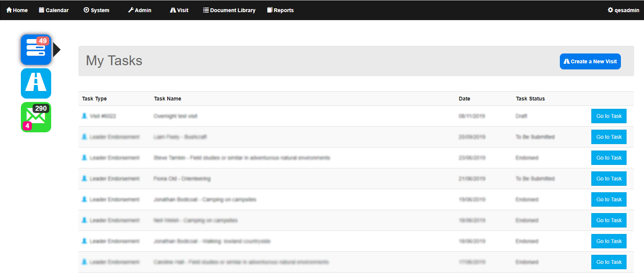The width and height of the screenshot is (644, 273).
Task: Go to Task for Overnight test visit
Action: point(609,116)
